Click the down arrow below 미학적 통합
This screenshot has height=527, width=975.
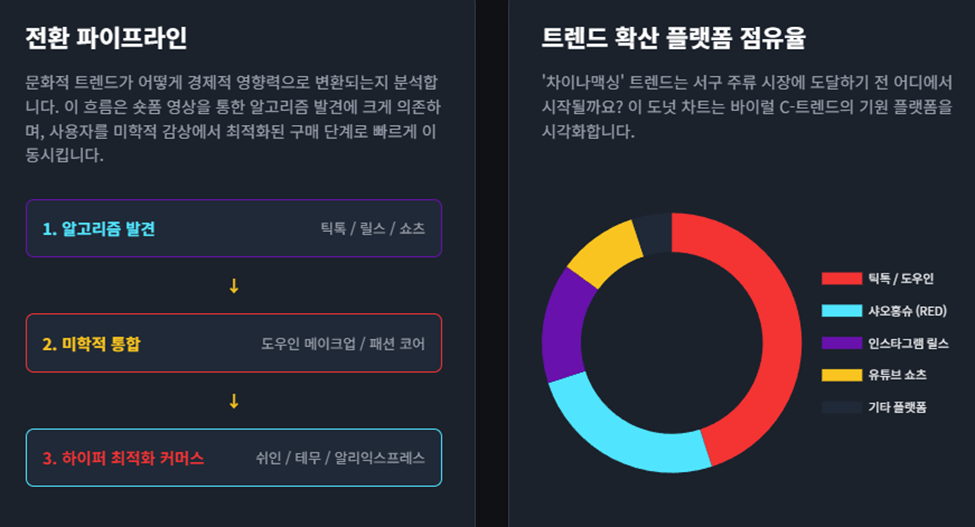[234, 401]
